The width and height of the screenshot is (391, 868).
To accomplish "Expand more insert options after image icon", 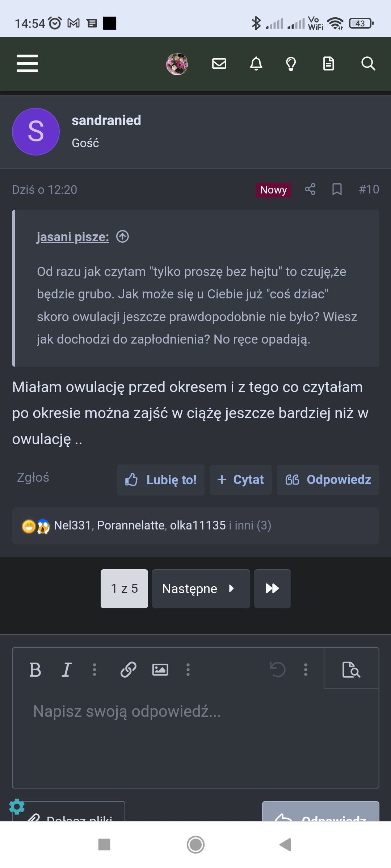I will point(188,669).
